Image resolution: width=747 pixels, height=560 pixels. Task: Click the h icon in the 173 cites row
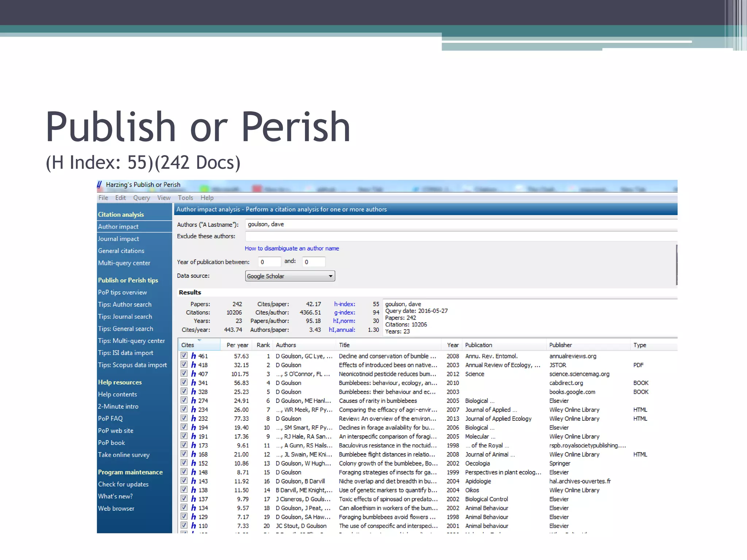point(193,446)
